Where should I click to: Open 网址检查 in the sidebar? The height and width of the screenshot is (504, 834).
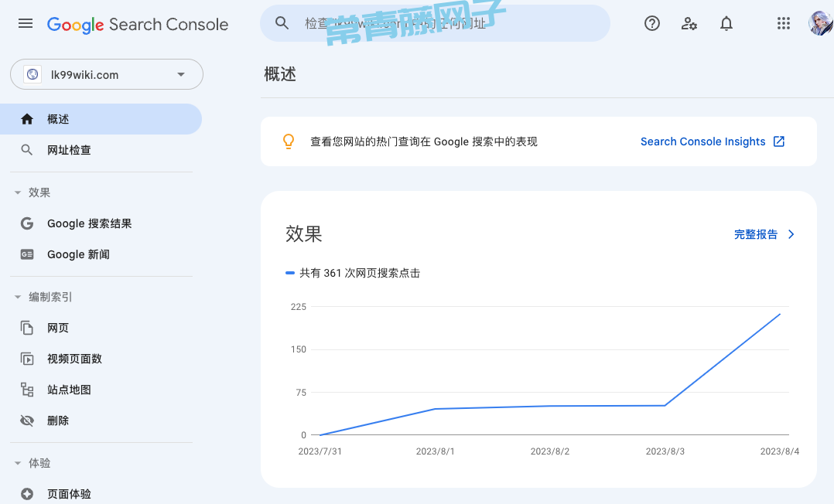(x=101, y=150)
